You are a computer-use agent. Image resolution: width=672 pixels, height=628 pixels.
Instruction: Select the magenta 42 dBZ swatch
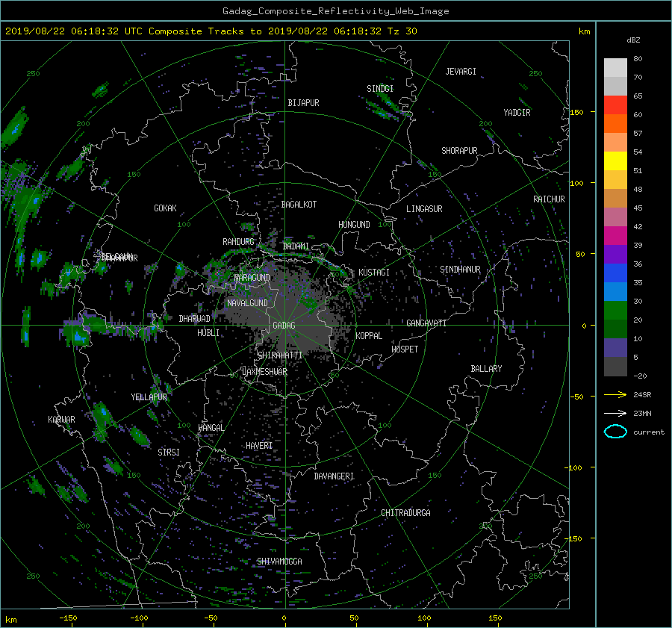615,236
